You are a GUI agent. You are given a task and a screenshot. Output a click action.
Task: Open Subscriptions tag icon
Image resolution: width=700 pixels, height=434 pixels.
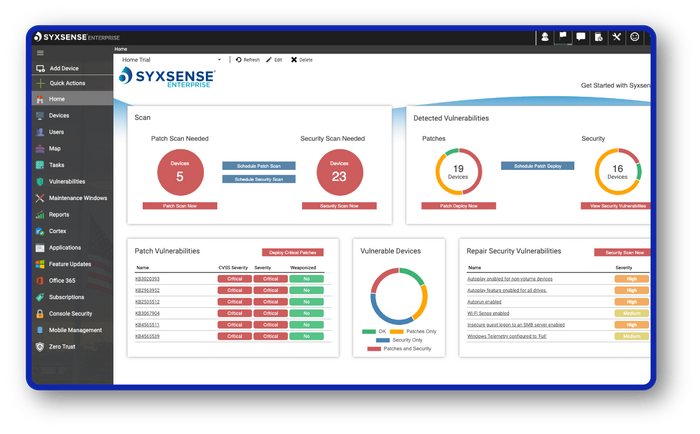pyautogui.click(x=40, y=297)
